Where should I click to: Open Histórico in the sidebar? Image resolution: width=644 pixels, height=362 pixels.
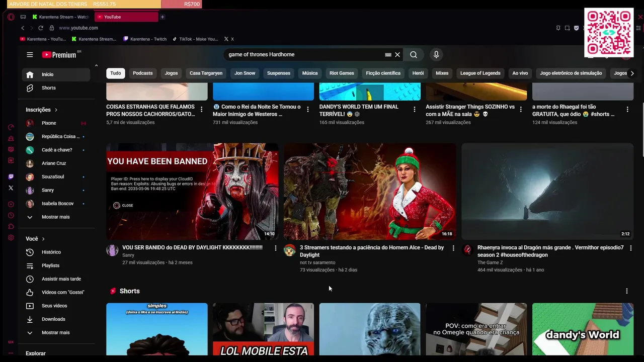56,252
